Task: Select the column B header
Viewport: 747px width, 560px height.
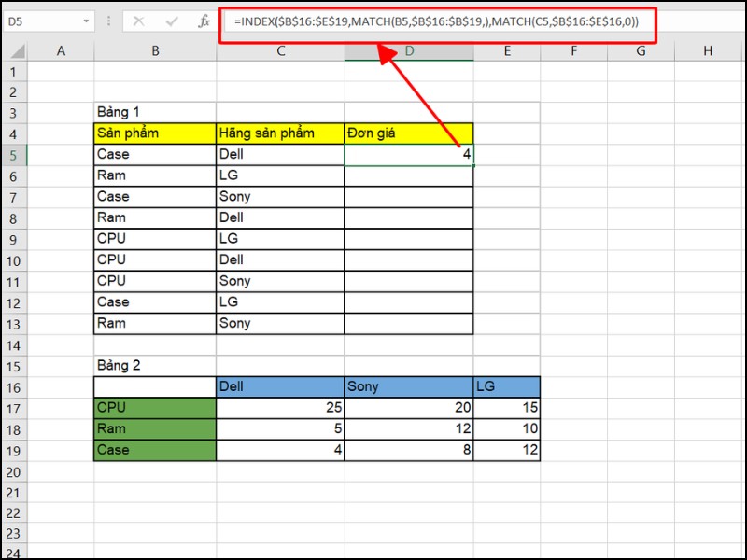Action: tap(155, 51)
